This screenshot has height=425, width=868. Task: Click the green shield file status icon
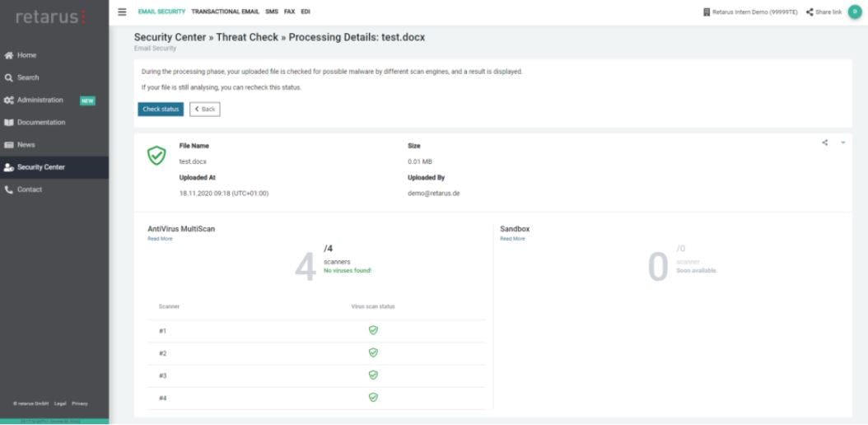156,156
